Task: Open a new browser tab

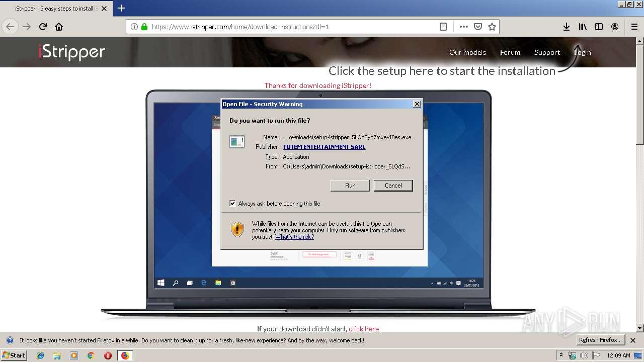Action: [121, 8]
